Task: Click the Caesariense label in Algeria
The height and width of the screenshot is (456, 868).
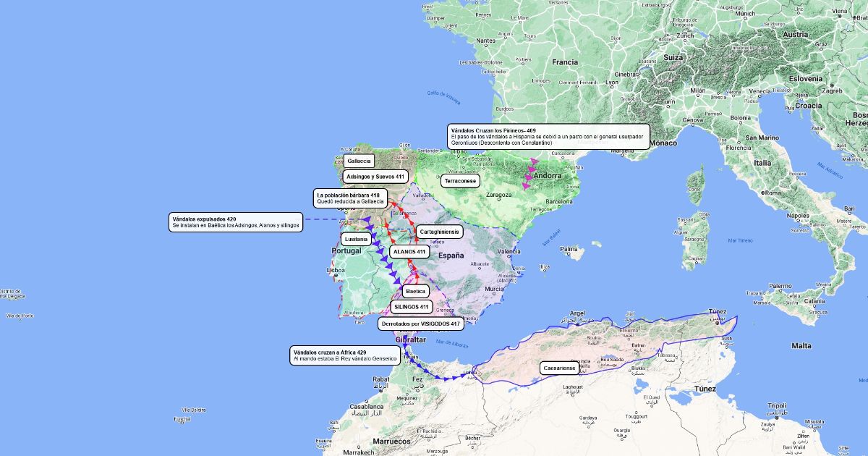Action: tap(560, 368)
